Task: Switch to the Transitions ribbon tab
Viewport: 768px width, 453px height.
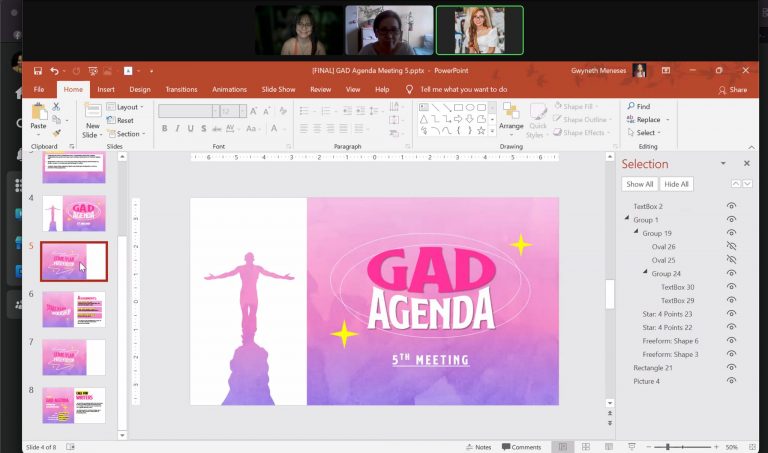Action: tap(181, 89)
